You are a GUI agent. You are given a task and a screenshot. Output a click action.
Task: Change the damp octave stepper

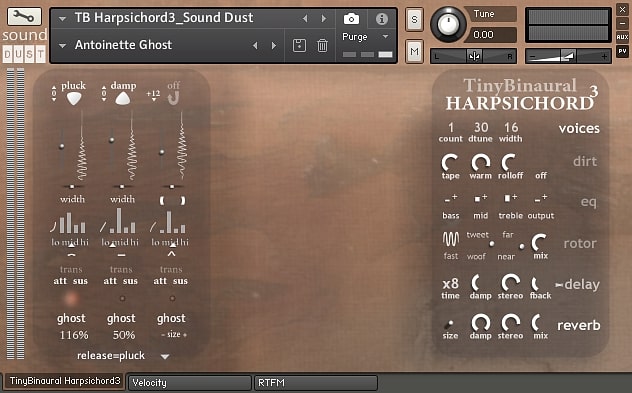point(104,93)
